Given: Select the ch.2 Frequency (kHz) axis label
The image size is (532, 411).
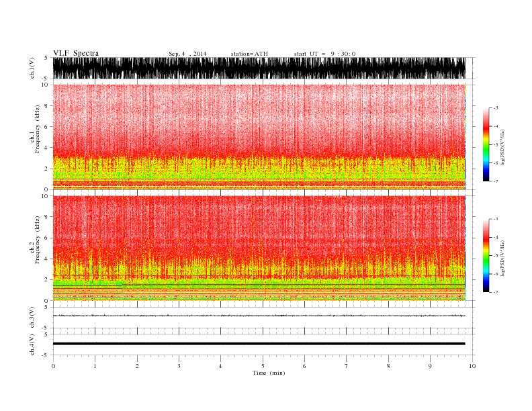Looking at the screenshot, I should click(x=35, y=240).
